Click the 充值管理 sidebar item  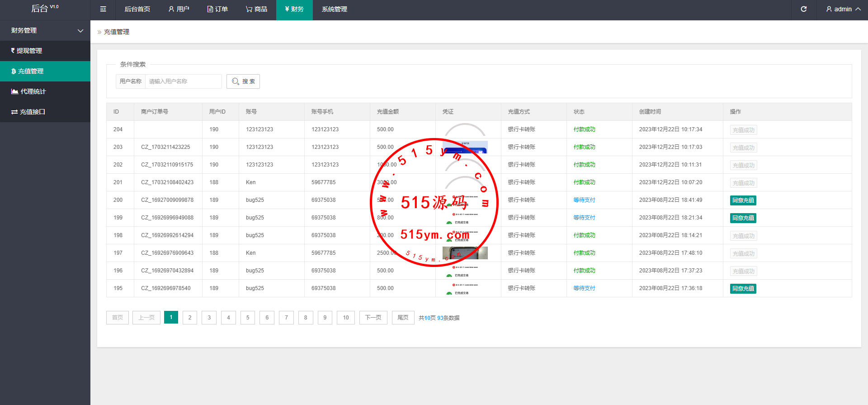[31, 71]
